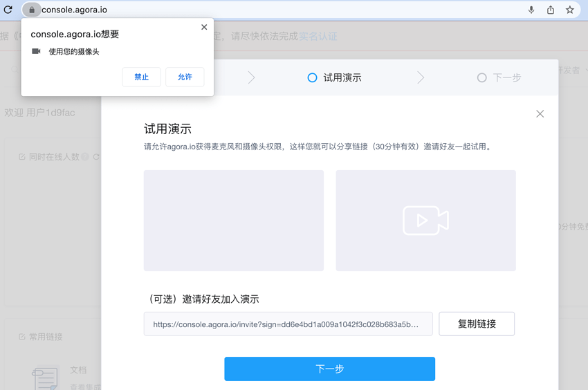Click the 允许 button to allow camera

click(185, 77)
